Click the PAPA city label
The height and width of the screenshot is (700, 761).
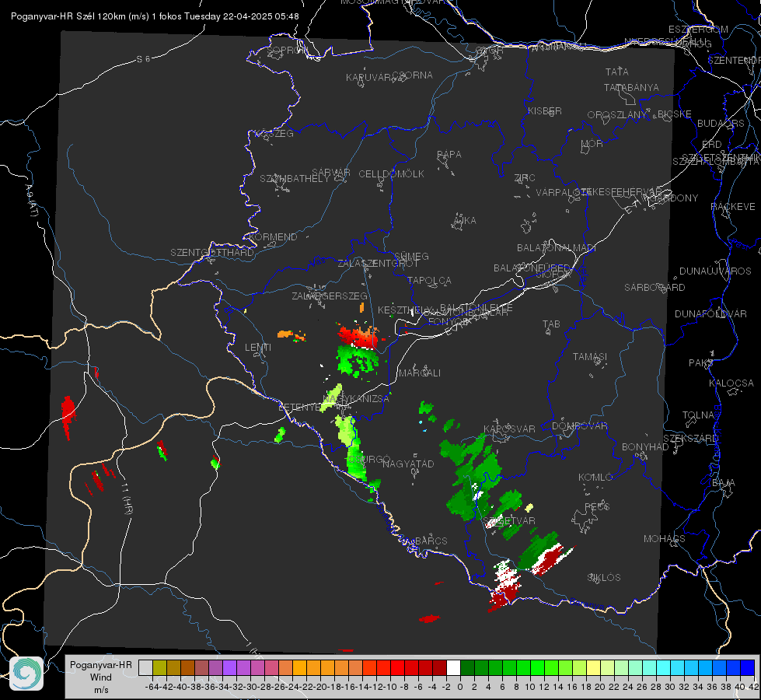tap(449, 154)
